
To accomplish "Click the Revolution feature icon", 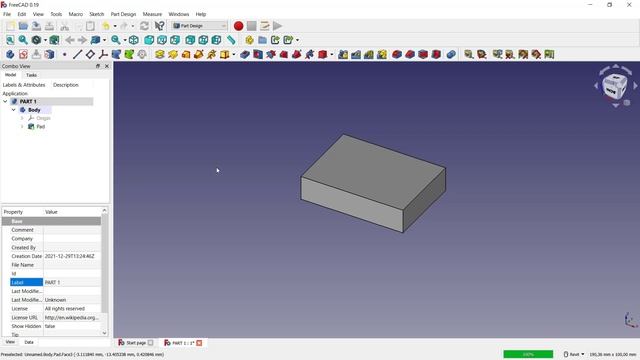I will [173, 54].
